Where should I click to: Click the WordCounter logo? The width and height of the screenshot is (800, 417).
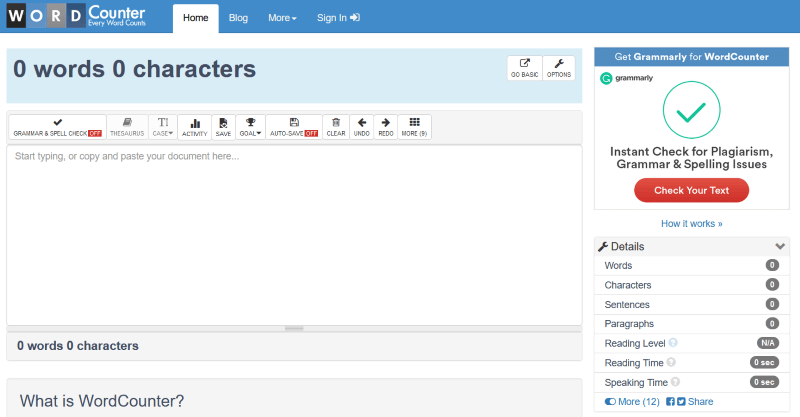[77, 16]
